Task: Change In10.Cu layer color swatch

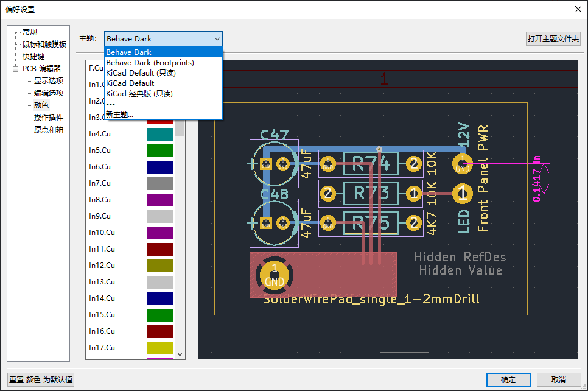Action: [160, 233]
